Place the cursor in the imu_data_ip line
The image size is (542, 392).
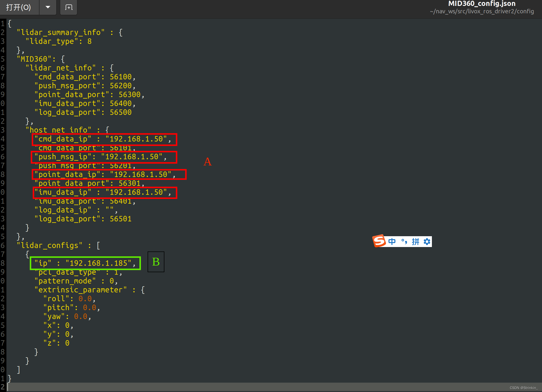coord(102,192)
